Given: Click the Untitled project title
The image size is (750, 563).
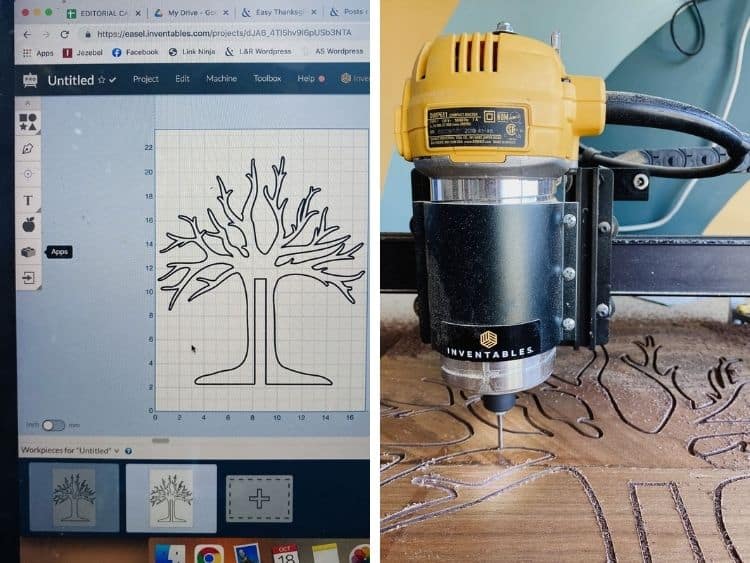Looking at the screenshot, I should pos(70,80).
